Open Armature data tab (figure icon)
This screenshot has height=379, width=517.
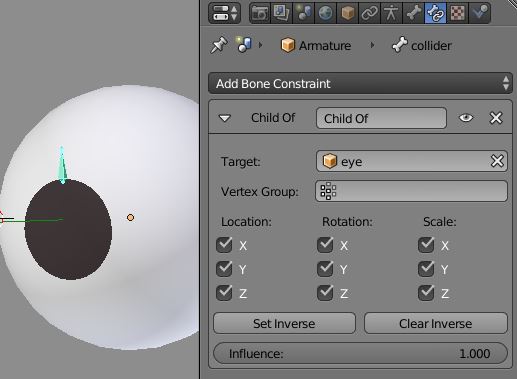(391, 13)
